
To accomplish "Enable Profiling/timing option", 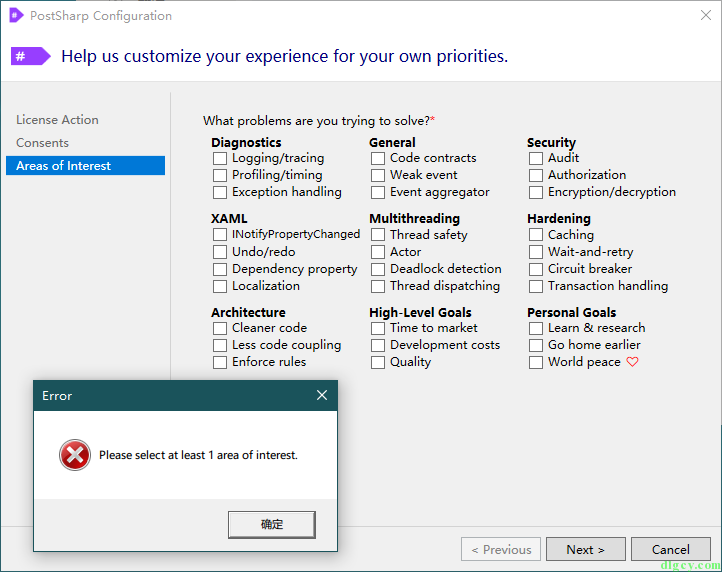I will coord(220,175).
